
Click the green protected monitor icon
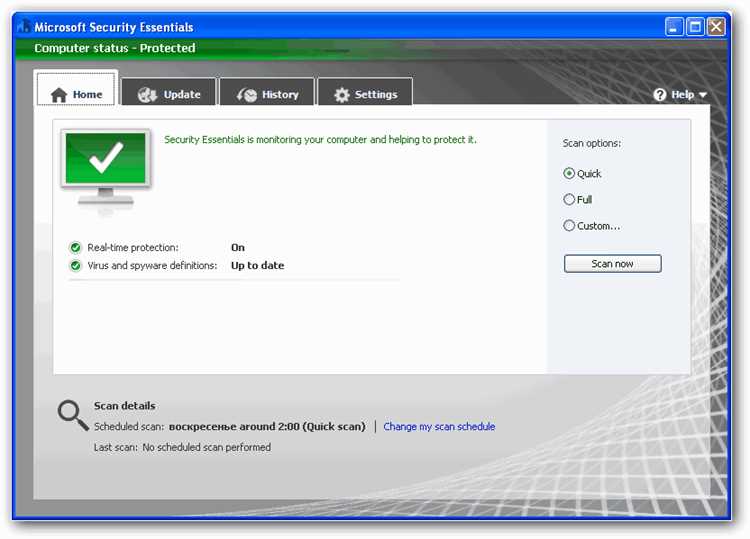106,167
